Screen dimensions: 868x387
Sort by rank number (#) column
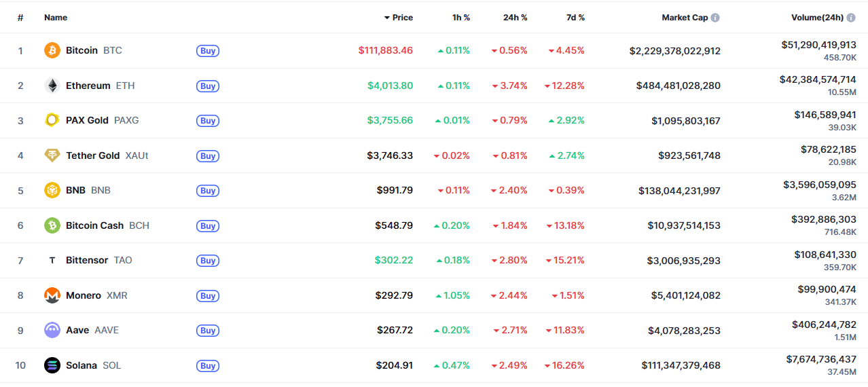coord(20,18)
